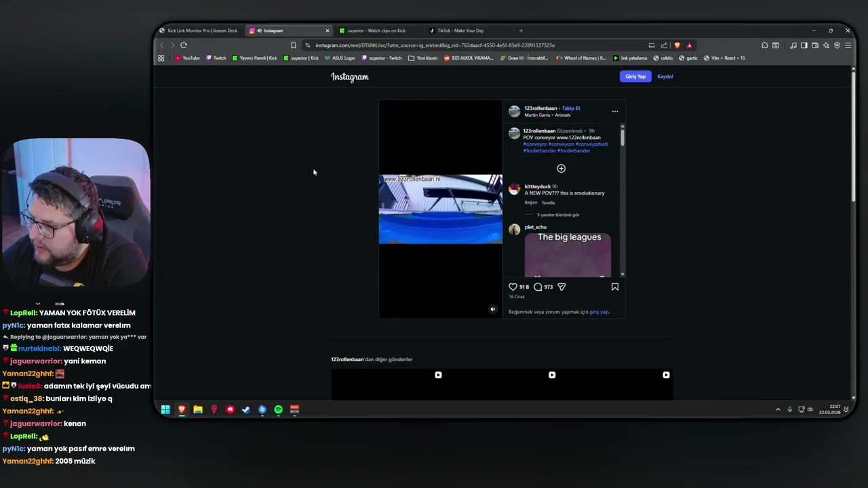868x488 pixels.
Task: Open 'Yayıncı Paneli | Kick' bookmark
Action: [254, 58]
